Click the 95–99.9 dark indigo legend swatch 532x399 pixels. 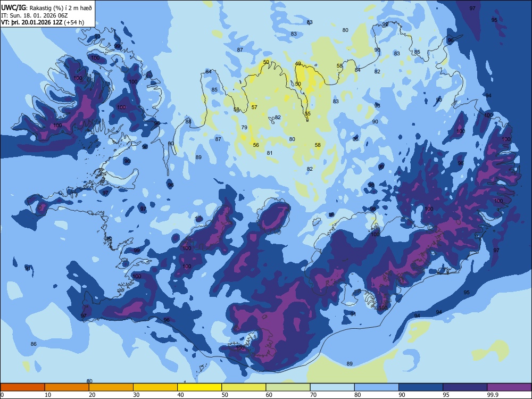[465, 387]
